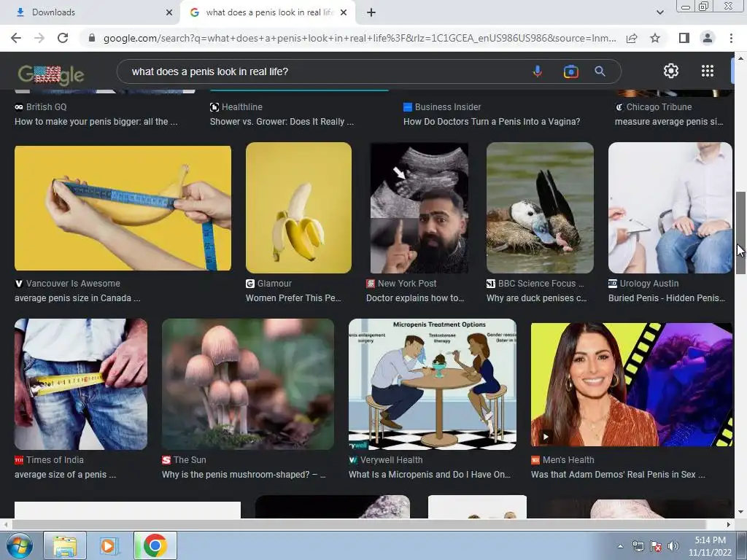Image resolution: width=747 pixels, height=560 pixels.
Task: Open 'average penis size in Canada' caption
Action: [77, 298]
